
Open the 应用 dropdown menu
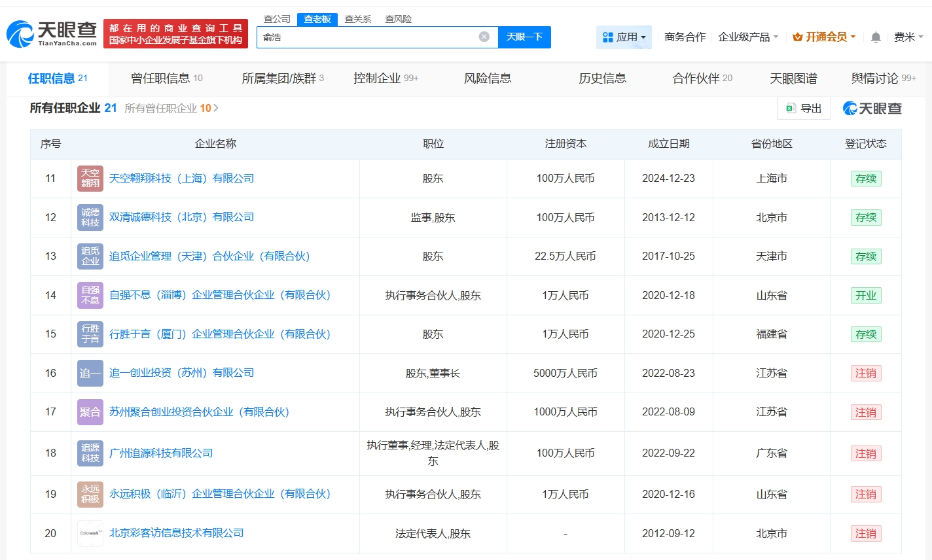[624, 37]
